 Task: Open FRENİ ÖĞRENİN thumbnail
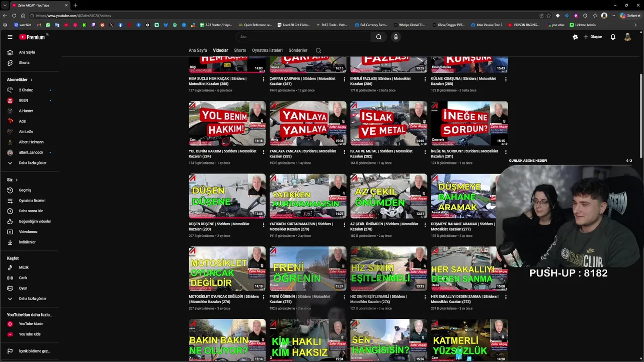[x=308, y=268]
